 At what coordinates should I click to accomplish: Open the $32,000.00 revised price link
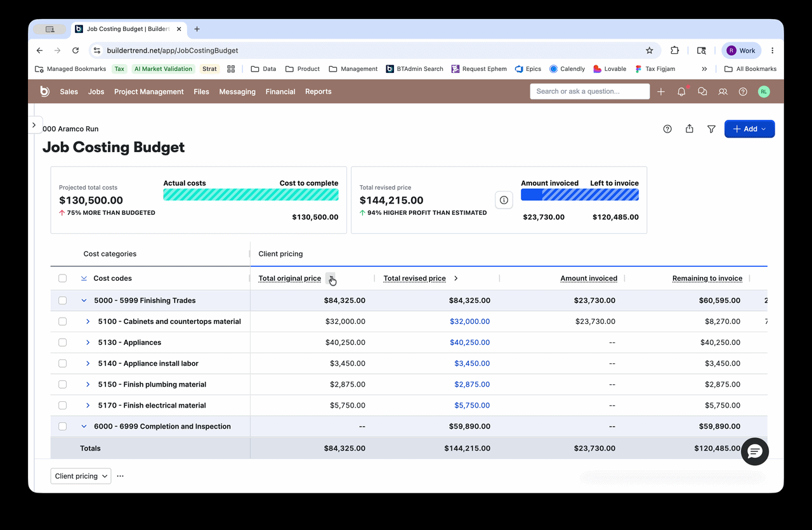coord(470,321)
